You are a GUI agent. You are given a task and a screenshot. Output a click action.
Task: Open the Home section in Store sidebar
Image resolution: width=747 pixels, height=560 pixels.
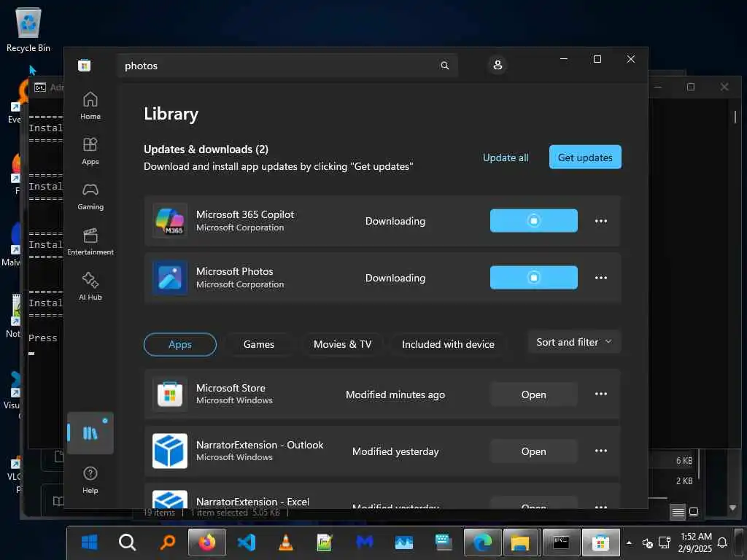(90, 106)
